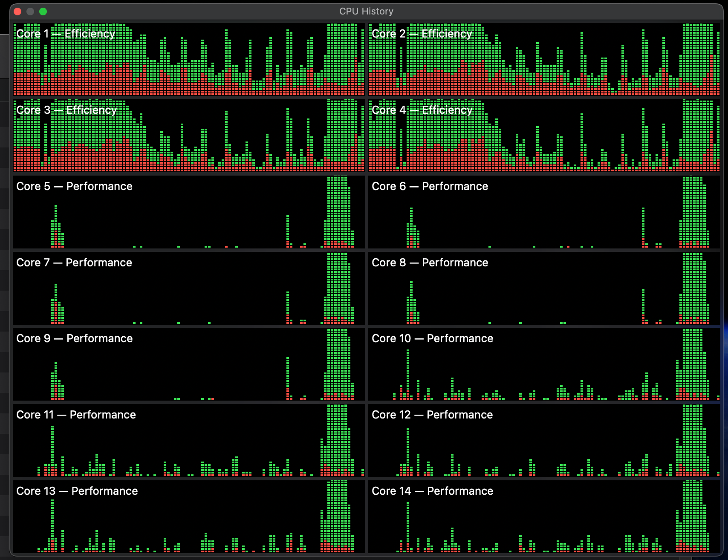
Task: Click the Core 11 — Performance label
Action: [x=76, y=415]
